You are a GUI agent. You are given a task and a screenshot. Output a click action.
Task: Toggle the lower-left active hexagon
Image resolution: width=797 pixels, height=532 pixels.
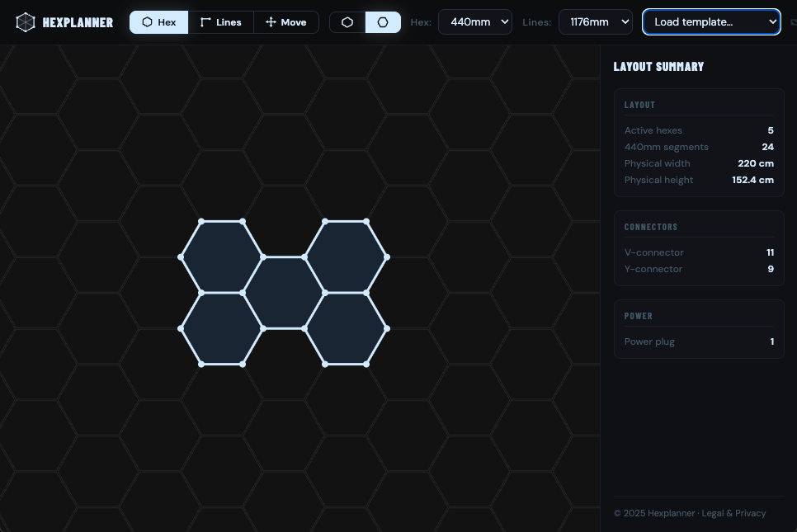(222, 329)
